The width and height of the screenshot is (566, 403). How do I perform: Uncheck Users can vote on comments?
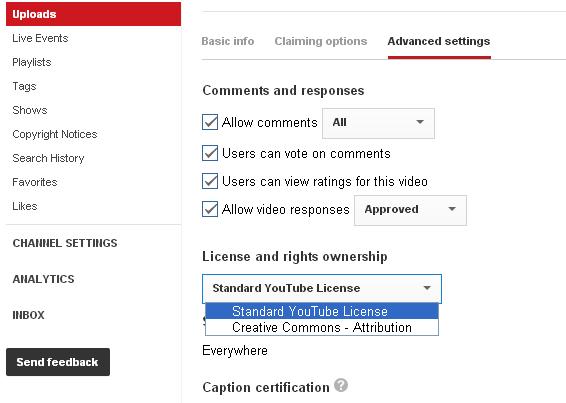(x=210, y=153)
